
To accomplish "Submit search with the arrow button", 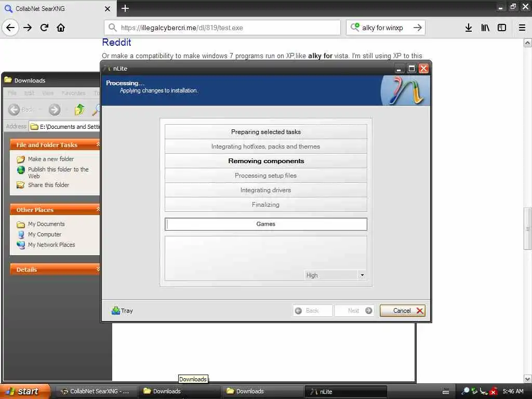I will pyautogui.click(x=418, y=28).
